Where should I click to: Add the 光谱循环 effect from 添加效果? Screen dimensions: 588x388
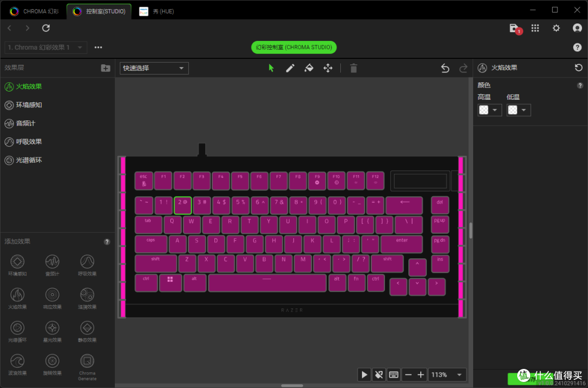click(x=17, y=331)
